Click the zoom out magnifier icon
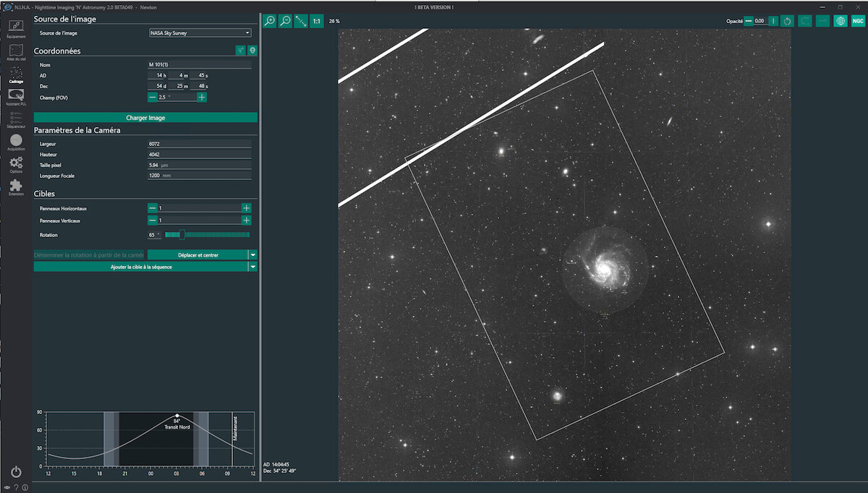 pyautogui.click(x=286, y=21)
